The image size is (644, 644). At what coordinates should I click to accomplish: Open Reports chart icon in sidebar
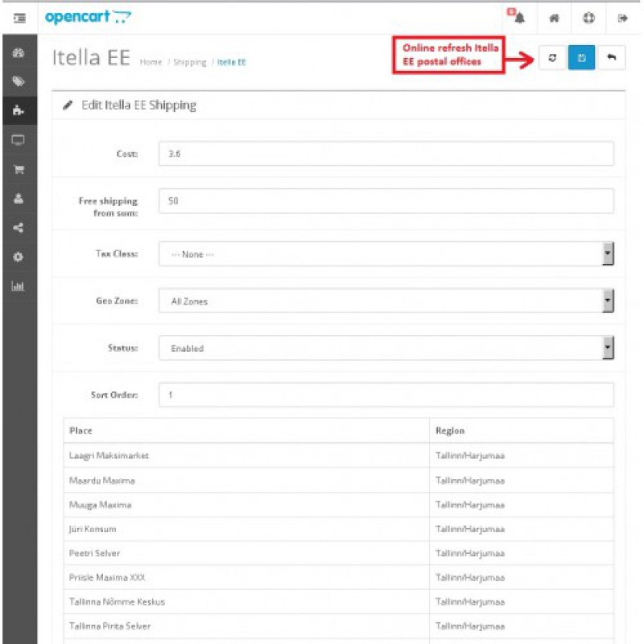(x=18, y=287)
